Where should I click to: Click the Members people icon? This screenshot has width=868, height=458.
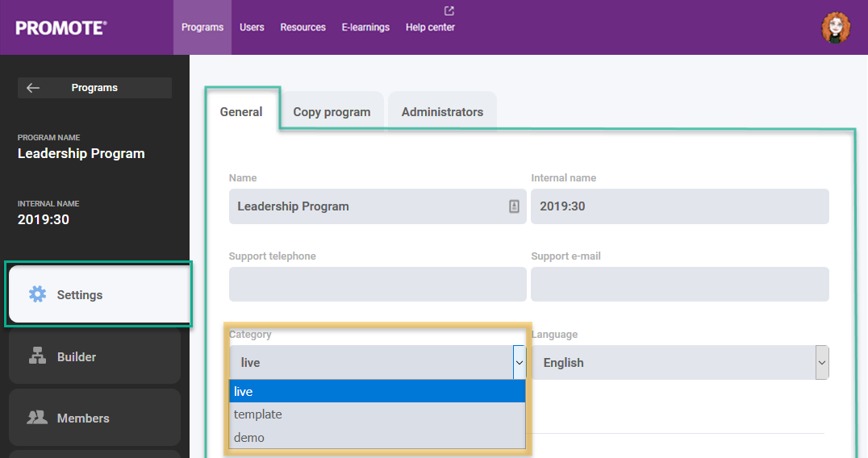(x=37, y=418)
